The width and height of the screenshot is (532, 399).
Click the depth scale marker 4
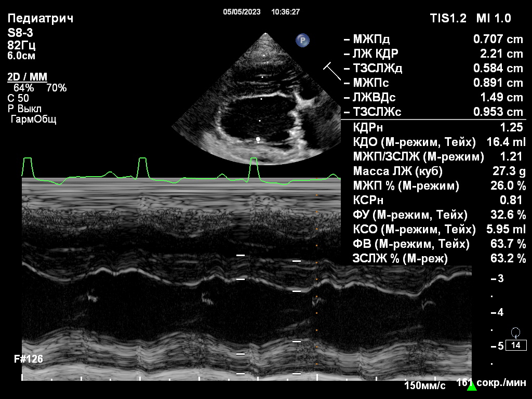click(x=500, y=312)
